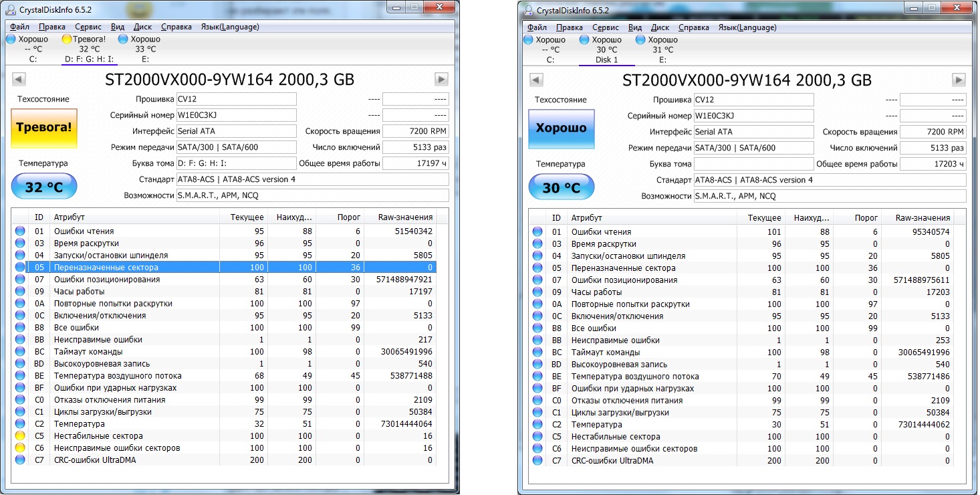
Task: Click CrystalDiskInfo title bar icon in Тревога! window
Action: 12,9
